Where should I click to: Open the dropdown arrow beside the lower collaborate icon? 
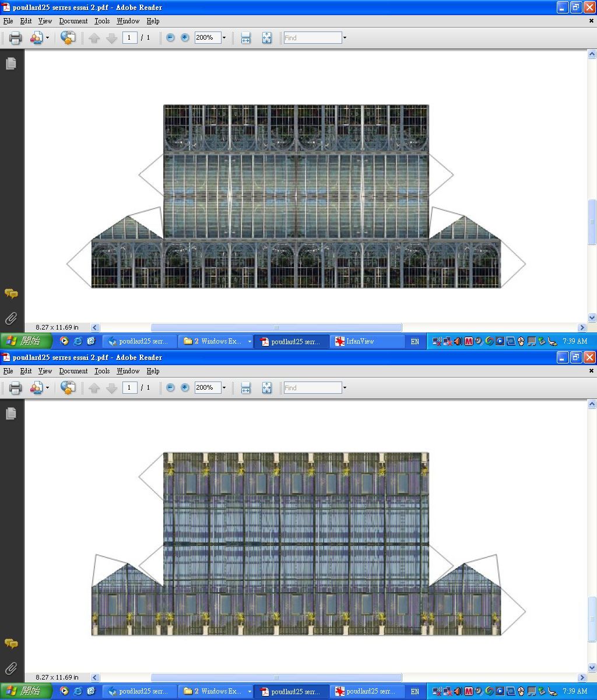(47, 388)
